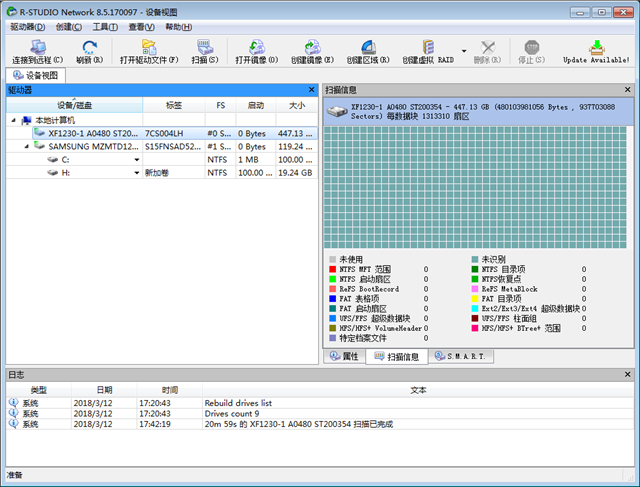
Task: Click the Open Image toolbar icon
Action: pyautogui.click(x=257, y=47)
